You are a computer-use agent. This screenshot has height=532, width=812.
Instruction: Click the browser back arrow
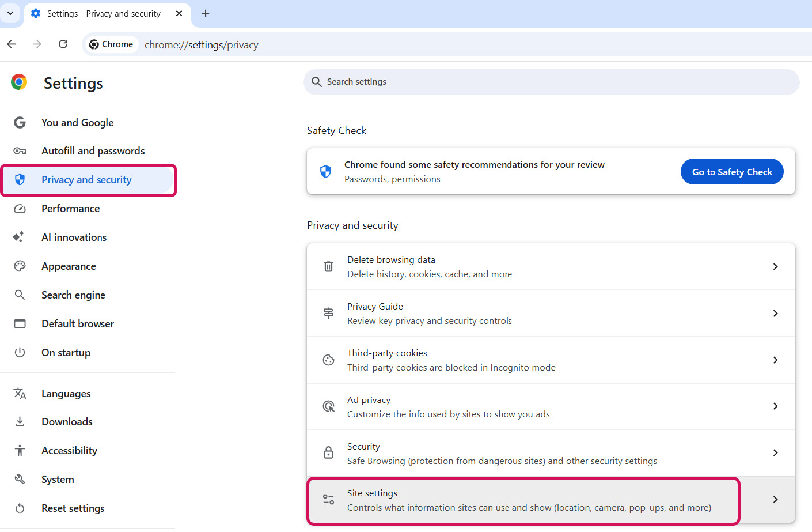point(12,44)
